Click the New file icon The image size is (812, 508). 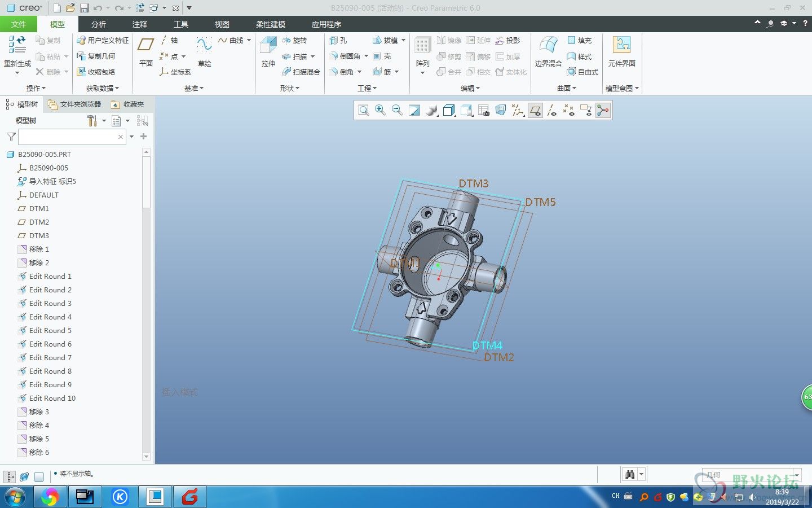point(58,8)
